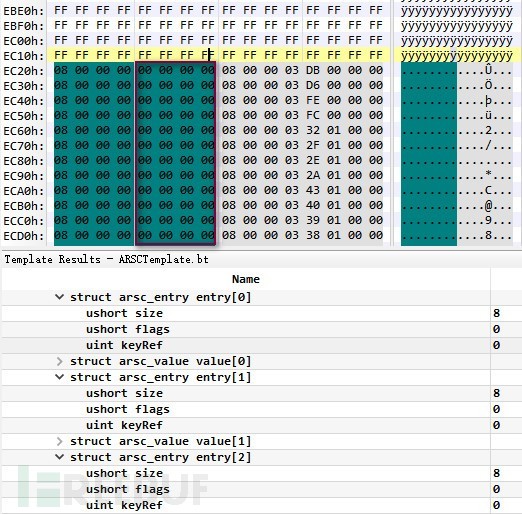The width and height of the screenshot is (522, 514).
Task: Click the EC50h address label
Action: pyautogui.click(x=24, y=116)
